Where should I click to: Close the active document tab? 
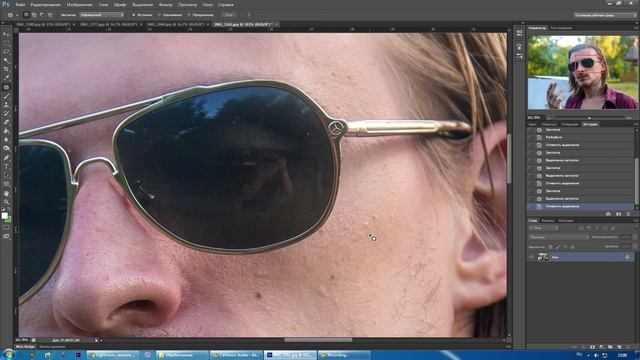(x=277, y=24)
